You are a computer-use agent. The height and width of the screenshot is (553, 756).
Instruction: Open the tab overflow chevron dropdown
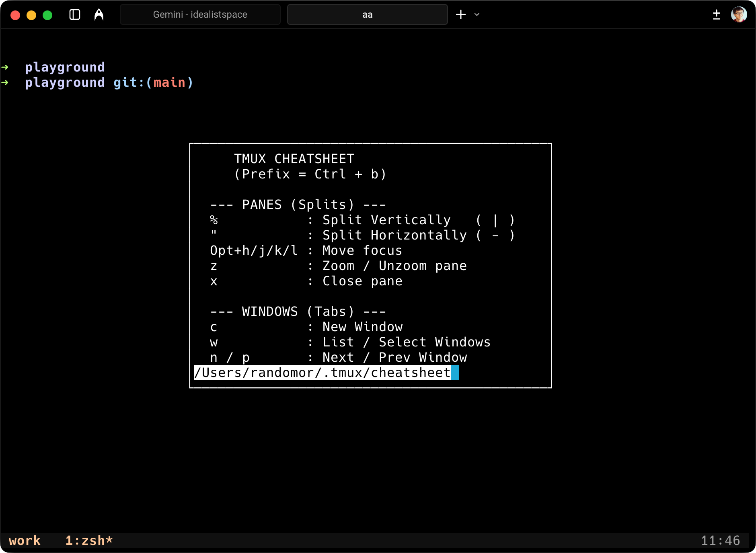coord(477,14)
